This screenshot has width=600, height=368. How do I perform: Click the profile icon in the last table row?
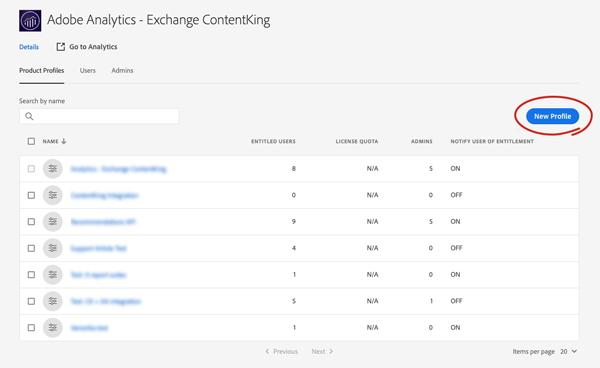pos(52,327)
